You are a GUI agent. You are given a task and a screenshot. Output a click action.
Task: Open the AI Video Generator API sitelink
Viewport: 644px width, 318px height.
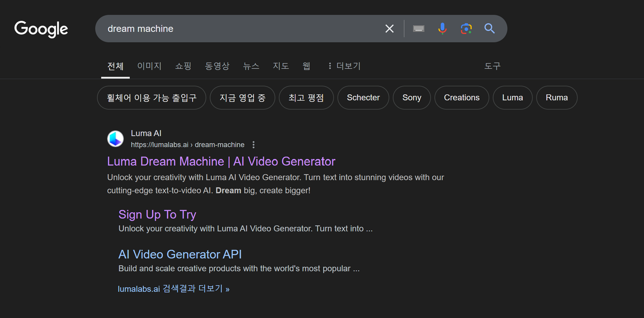[180, 254]
